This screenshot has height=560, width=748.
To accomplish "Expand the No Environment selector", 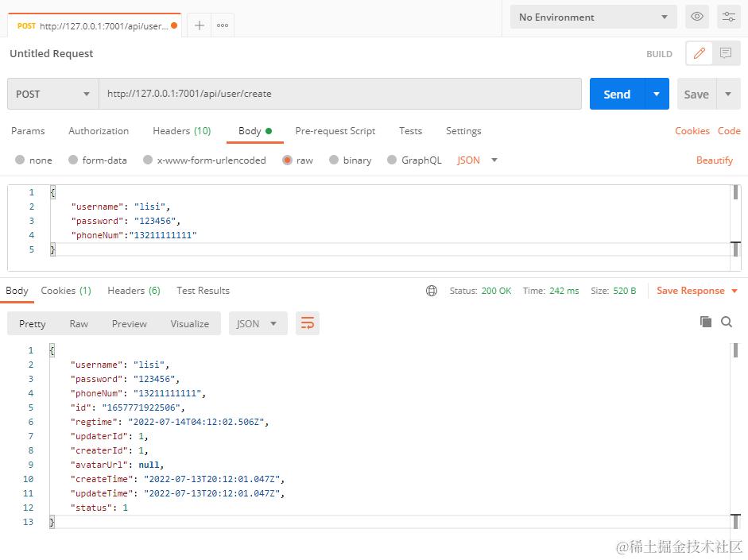I will (594, 17).
